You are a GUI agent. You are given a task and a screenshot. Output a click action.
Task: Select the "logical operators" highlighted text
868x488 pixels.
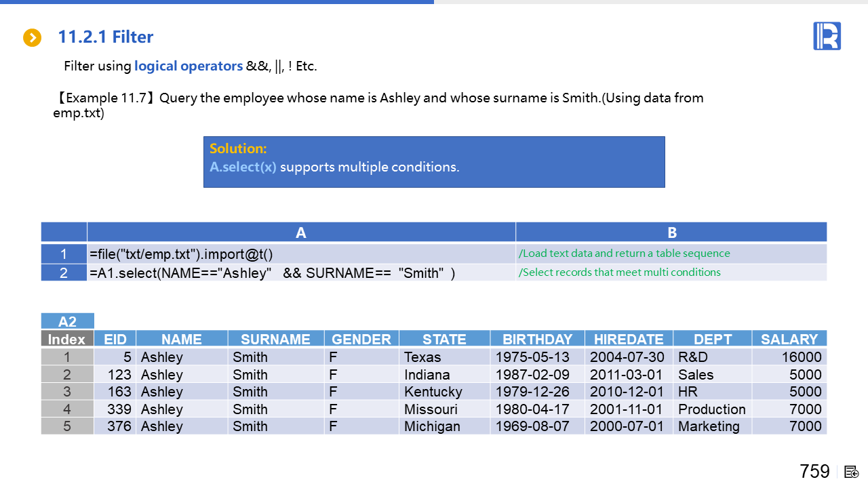(188, 66)
